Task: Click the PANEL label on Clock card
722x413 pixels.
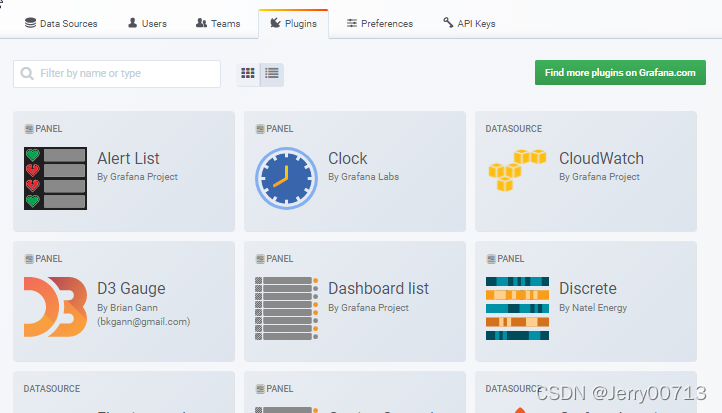Action: pos(280,129)
